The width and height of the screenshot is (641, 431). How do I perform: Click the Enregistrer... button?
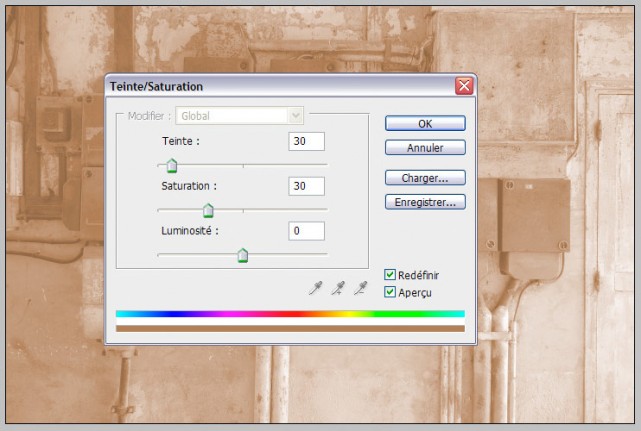425,202
